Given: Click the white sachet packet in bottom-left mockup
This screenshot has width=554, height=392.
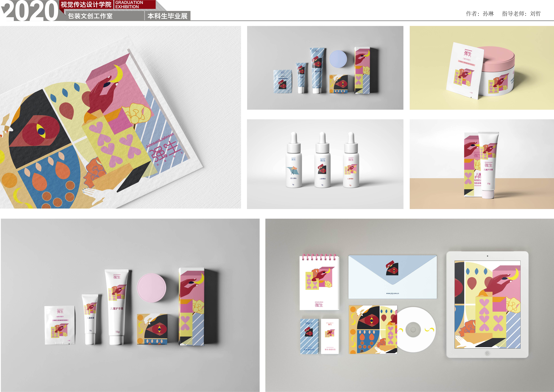Looking at the screenshot, I should [60, 325].
